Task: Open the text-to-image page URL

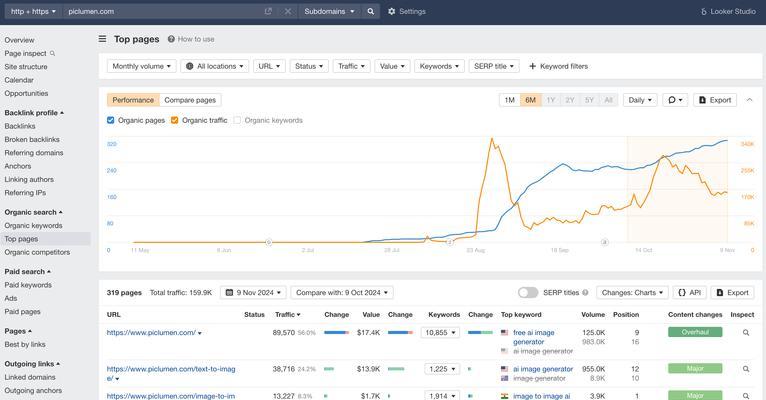Action: (171, 374)
